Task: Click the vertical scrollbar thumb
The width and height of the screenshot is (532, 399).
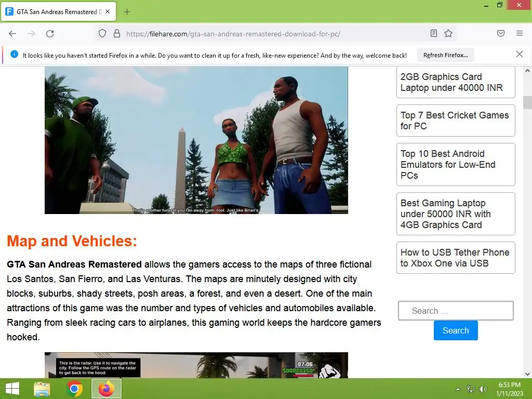Action: (x=527, y=102)
